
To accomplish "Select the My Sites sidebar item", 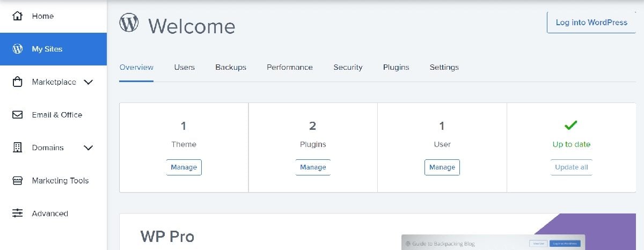I will pyautogui.click(x=54, y=49).
